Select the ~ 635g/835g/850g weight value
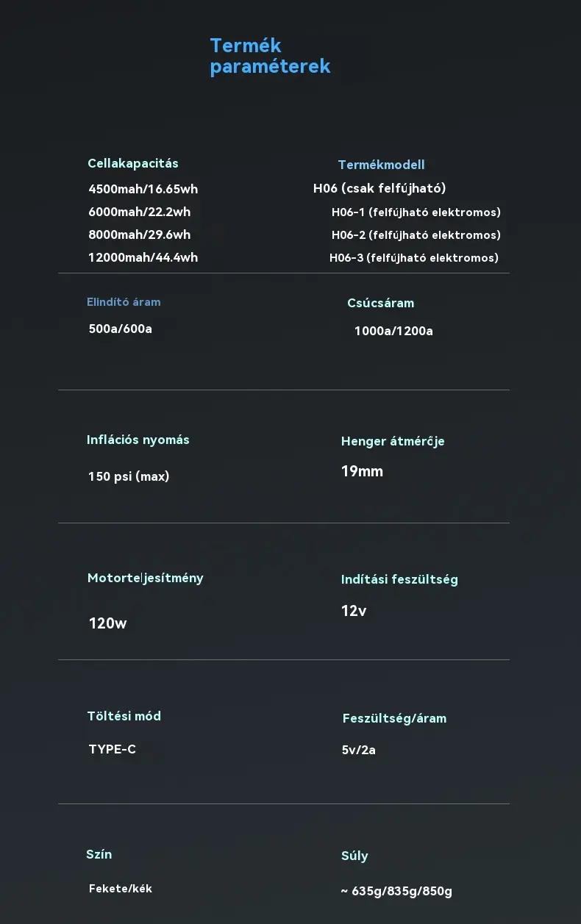581x924 pixels. click(396, 892)
